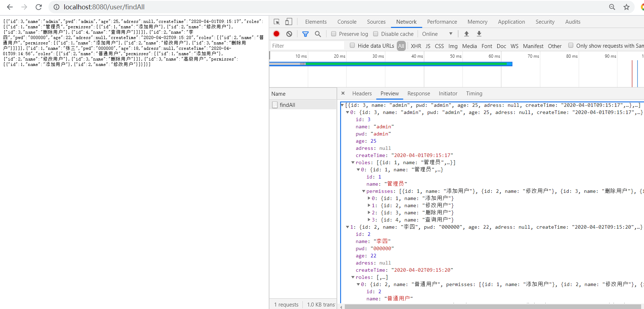Image resolution: width=644 pixels, height=309 pixels.
Task: Open the Online throttling dropdown
Action: pyautogui.click(x=437, y=34)
